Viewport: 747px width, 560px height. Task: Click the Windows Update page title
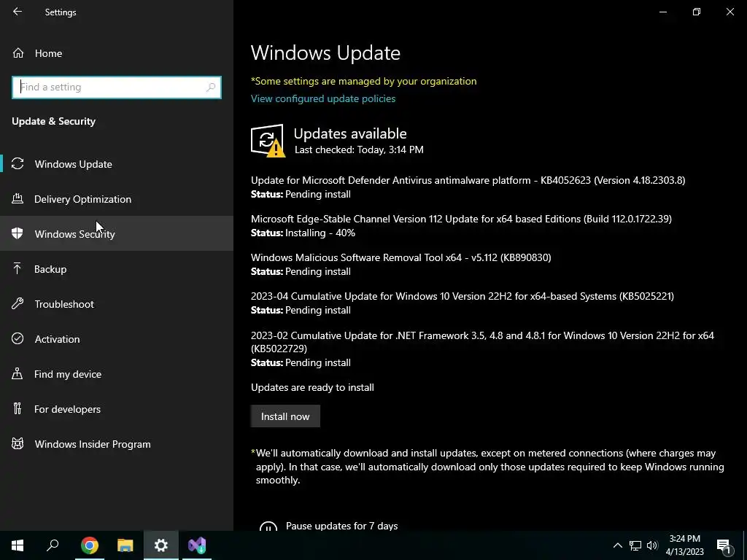(325, 52)
